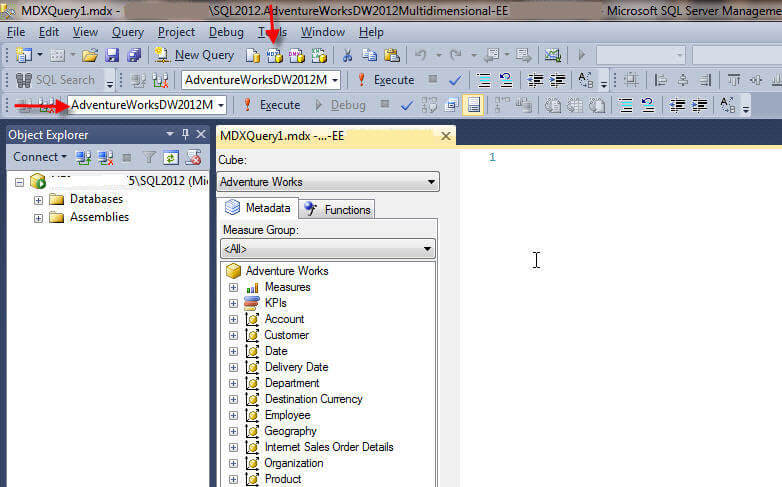
Task: Open the File menu
Action: point(16,32)
